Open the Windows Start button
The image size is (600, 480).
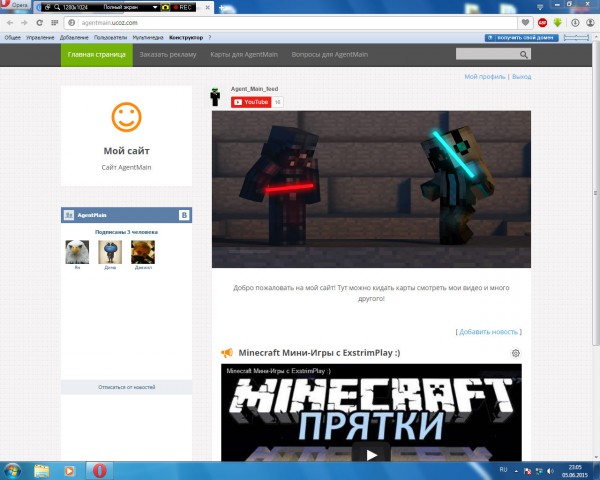tap(12, 471)
